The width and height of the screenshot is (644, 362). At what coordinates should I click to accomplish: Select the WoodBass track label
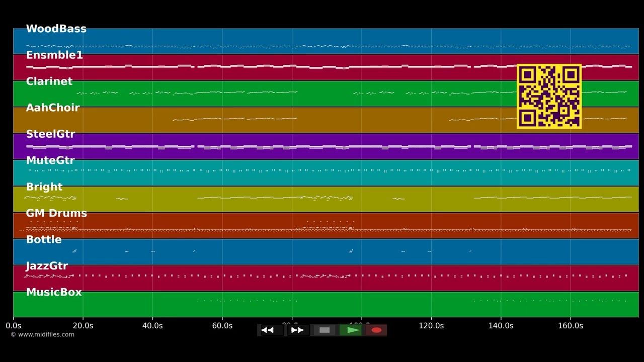click(x=56, y=29)
